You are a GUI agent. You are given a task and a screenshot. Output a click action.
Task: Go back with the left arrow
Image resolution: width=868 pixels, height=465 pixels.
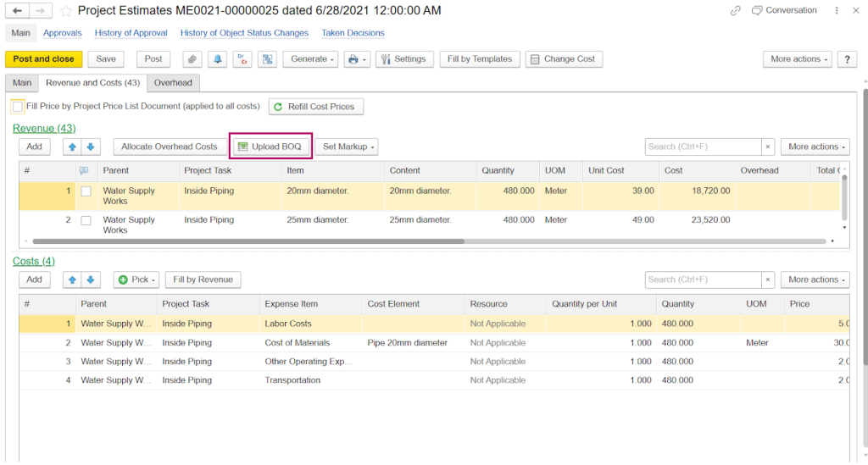click(18, 10)
